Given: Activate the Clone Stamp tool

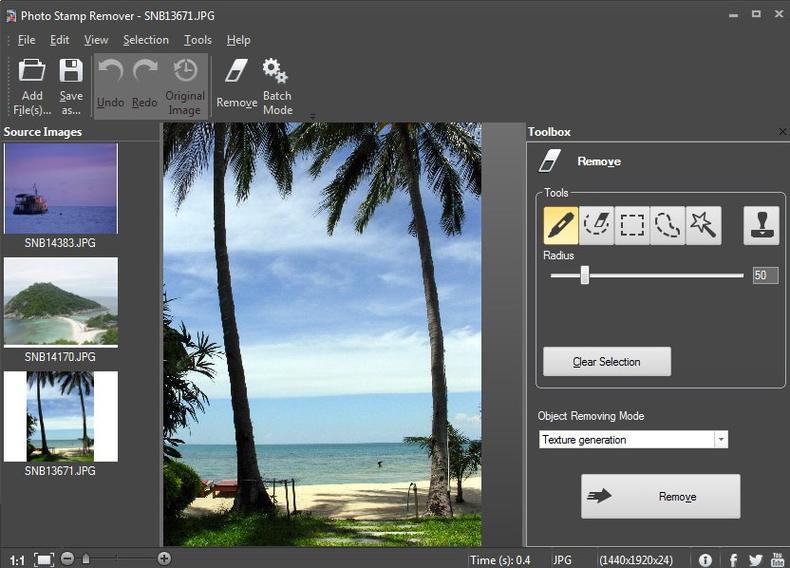Looking at the screenshot, I should coord(761,226).
